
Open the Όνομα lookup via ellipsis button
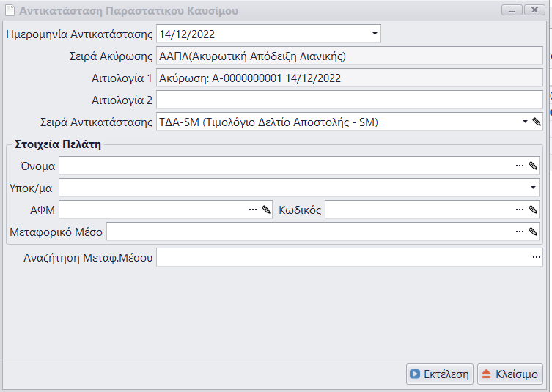coord(520,166)
